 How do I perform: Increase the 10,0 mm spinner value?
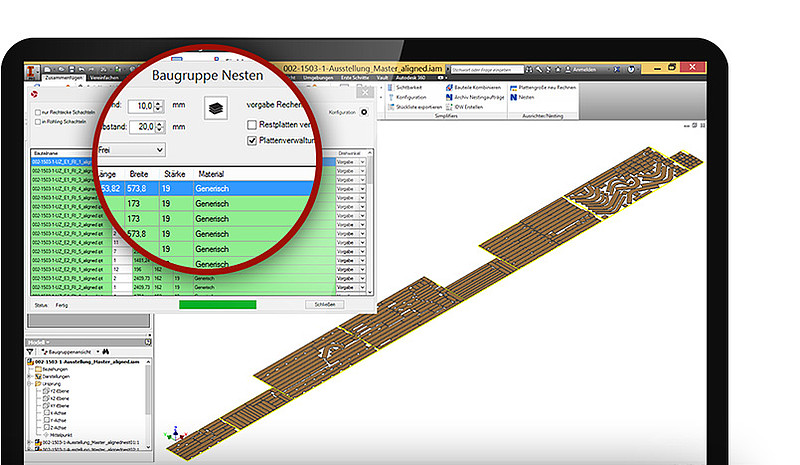158,103
